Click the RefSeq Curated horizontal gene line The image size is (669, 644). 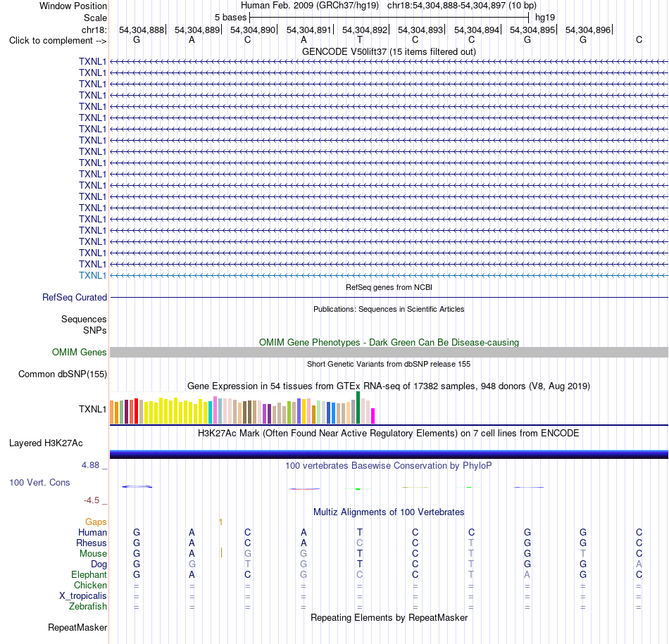click(x=389, y=297)
